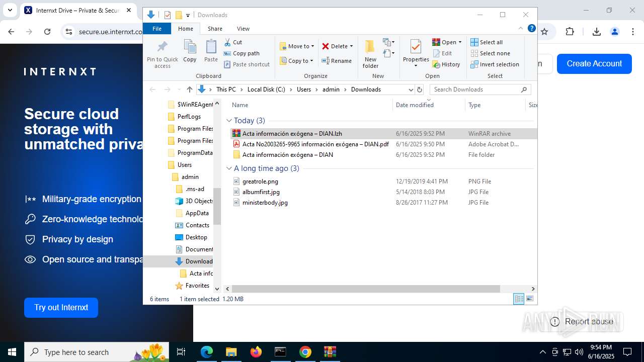Viewport: 644px width, 362px height.
Task: Click Try out Internxt button
Action: [61, 308]
